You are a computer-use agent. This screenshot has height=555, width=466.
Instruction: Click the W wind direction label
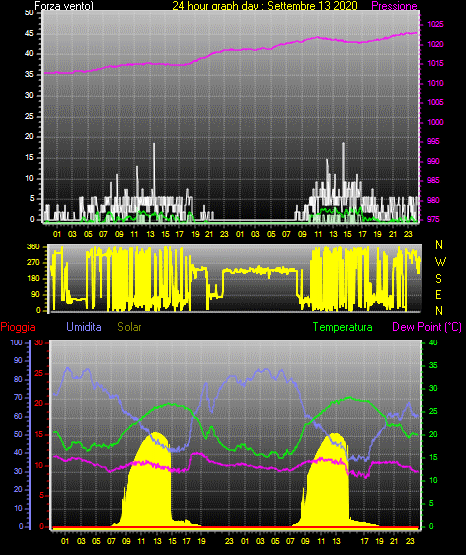click(440, 262)
